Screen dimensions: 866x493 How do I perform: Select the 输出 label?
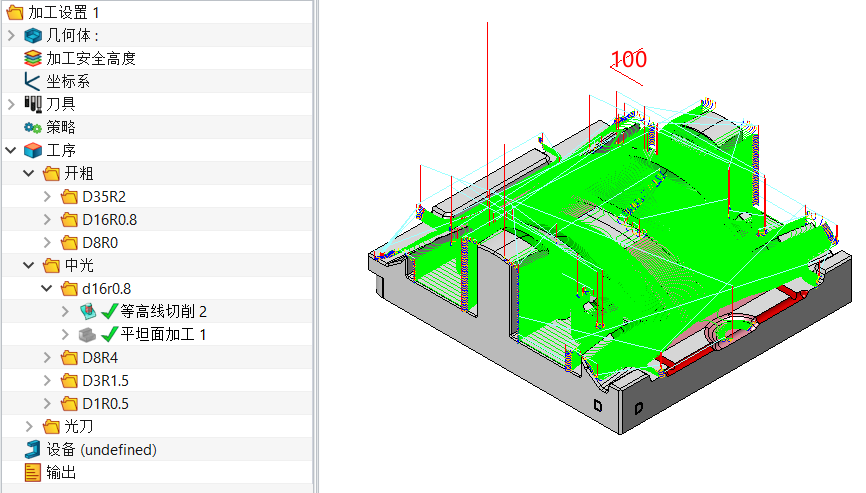pyautogui.click(x=61, y=473)
